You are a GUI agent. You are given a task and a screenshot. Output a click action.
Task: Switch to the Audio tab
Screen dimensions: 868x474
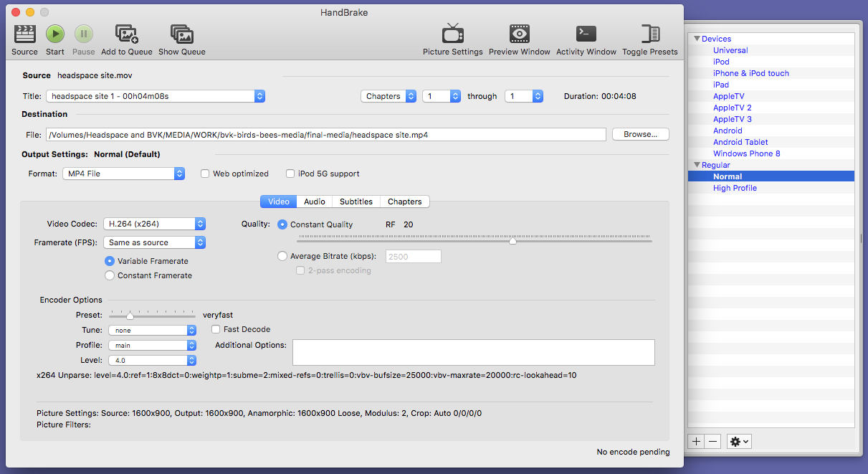pyautogui.click(x=314, y=202)
